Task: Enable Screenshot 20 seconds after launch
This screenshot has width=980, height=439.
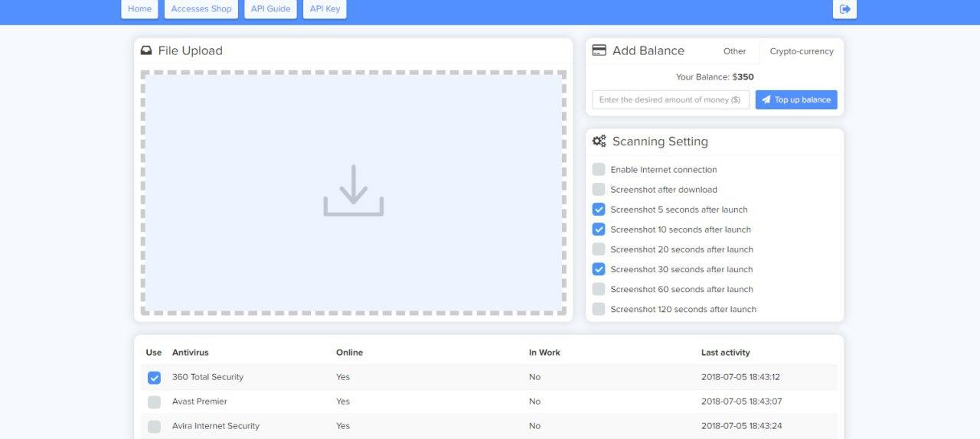Action: [599, 249]
